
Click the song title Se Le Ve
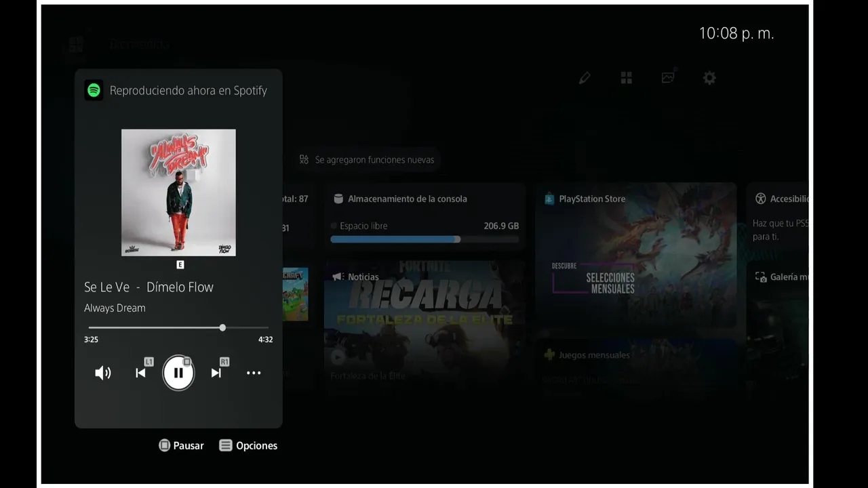point(106,287)
